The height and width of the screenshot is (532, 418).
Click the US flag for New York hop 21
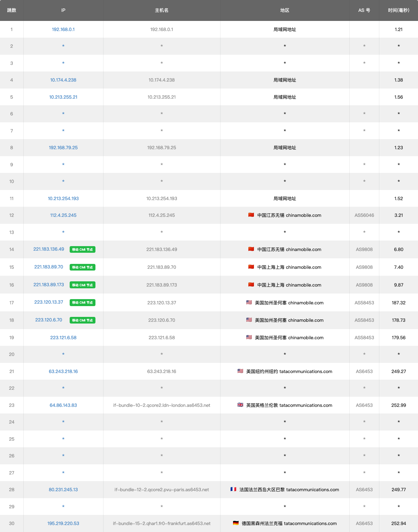[x=240, y=371]
